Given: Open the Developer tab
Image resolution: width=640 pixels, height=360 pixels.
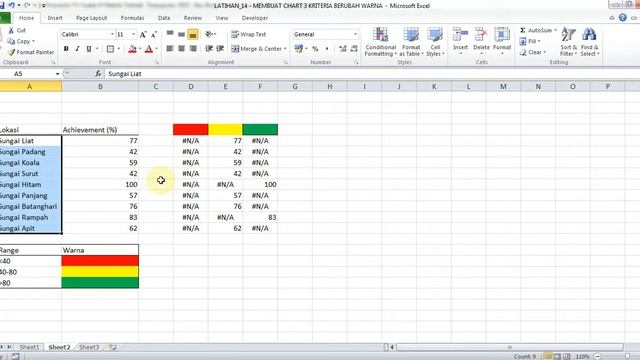Looking at the screenshot, I should 255,18.
